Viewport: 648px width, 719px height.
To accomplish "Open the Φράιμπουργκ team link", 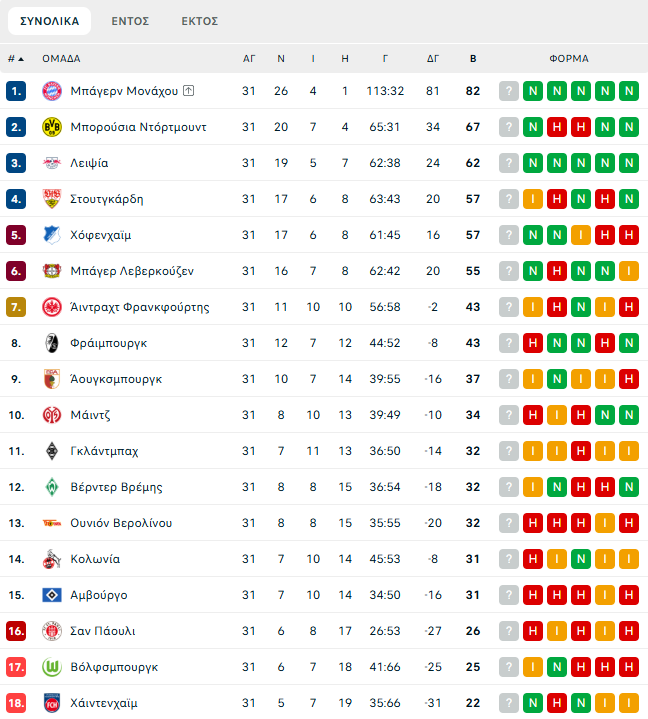I will (109, 343).
